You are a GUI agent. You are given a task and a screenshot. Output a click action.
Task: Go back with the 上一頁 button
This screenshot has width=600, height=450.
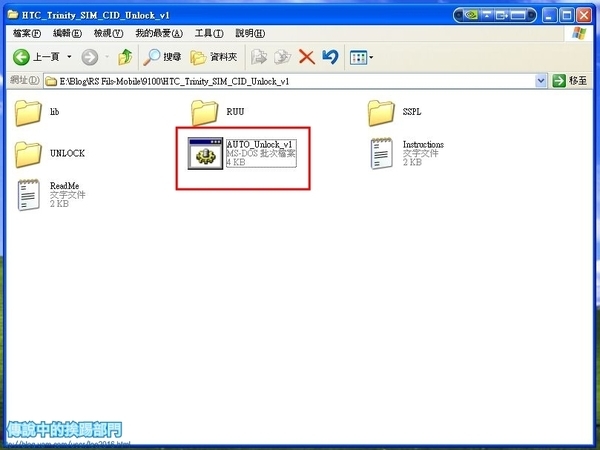[x=36, y=57]
